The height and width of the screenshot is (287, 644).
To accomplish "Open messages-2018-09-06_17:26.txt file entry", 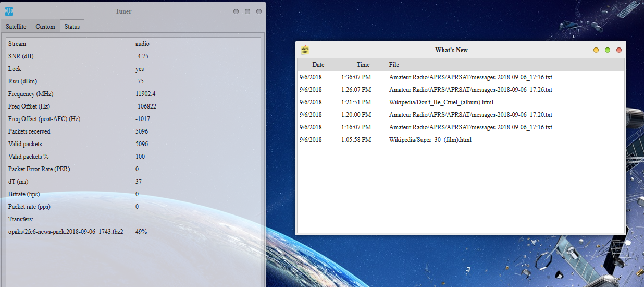I will pyautogui.click(x=470, y=90).
